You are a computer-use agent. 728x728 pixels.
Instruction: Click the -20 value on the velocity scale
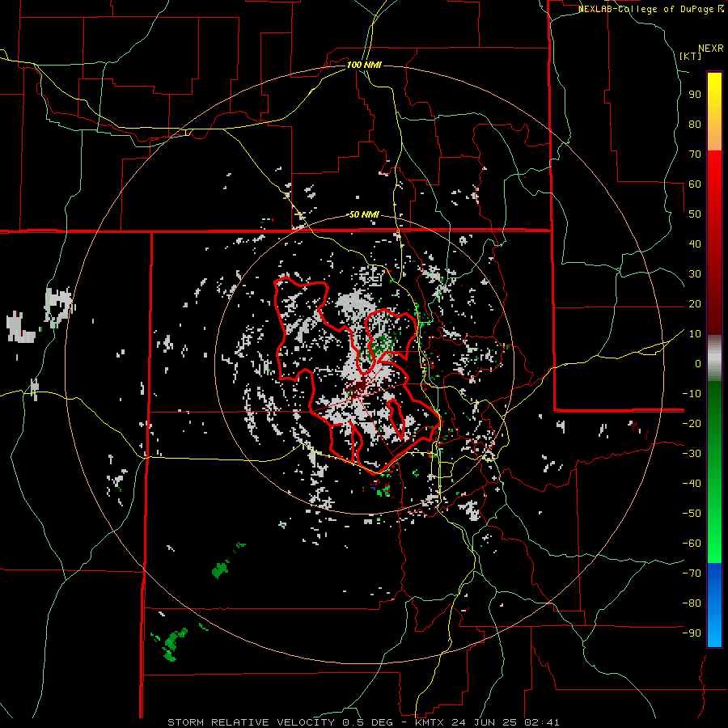(x=692, y=423)
